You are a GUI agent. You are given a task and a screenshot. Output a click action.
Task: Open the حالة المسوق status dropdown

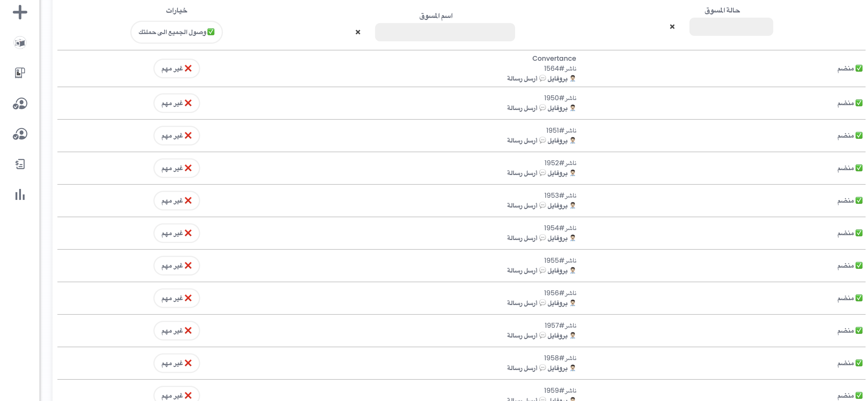click(x=731, y=27)
